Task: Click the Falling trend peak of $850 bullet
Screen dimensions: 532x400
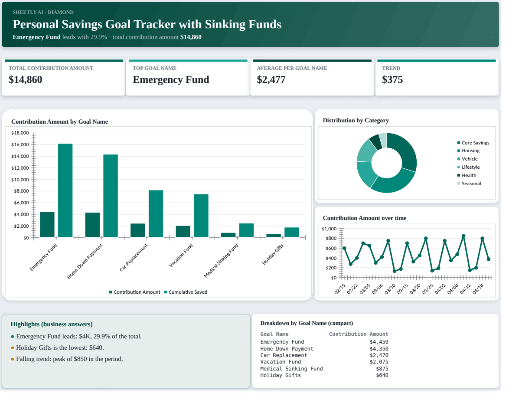Action: coord(67,359)
